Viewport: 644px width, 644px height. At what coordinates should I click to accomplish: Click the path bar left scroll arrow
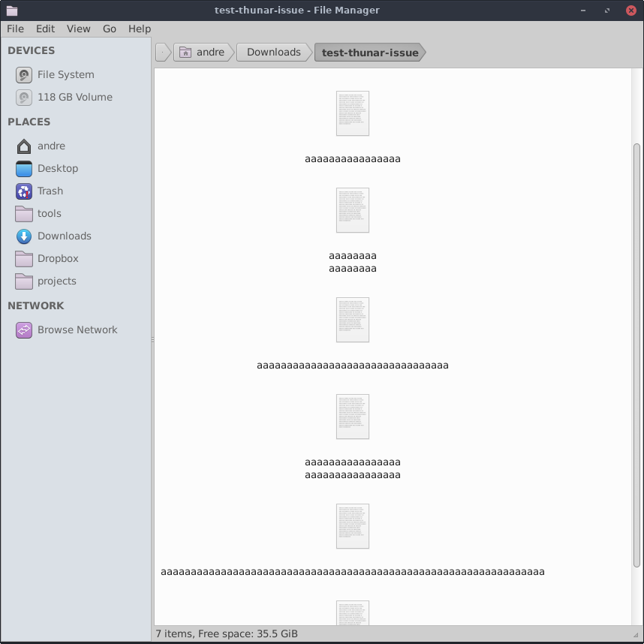[163, 53]
